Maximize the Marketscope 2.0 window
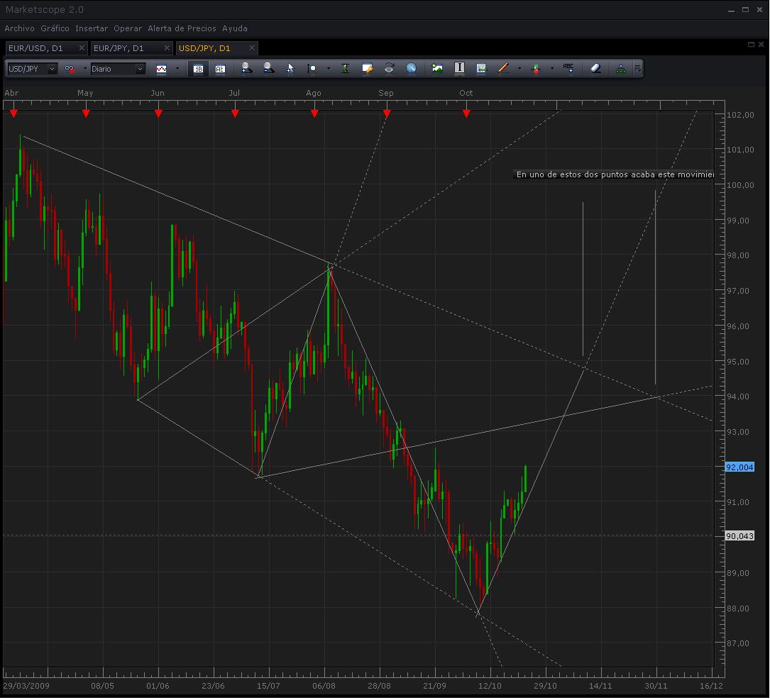Screen dimensions: 770x700 click(745, 10)
